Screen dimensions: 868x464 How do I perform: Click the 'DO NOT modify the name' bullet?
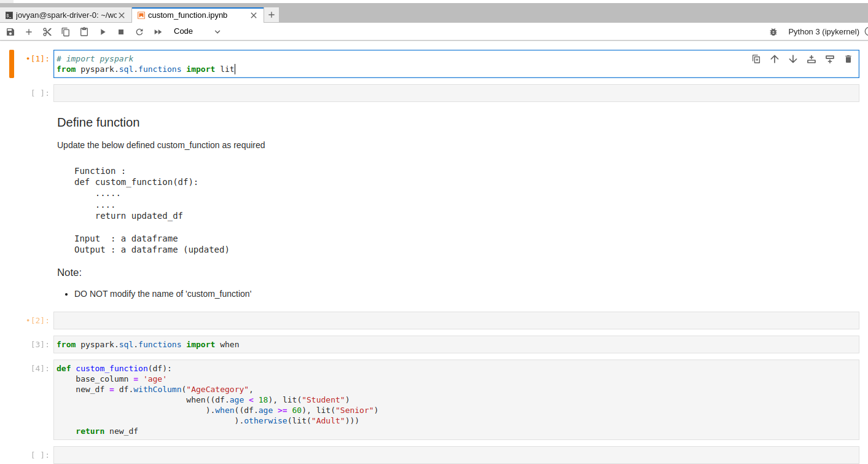coord(163,294)
